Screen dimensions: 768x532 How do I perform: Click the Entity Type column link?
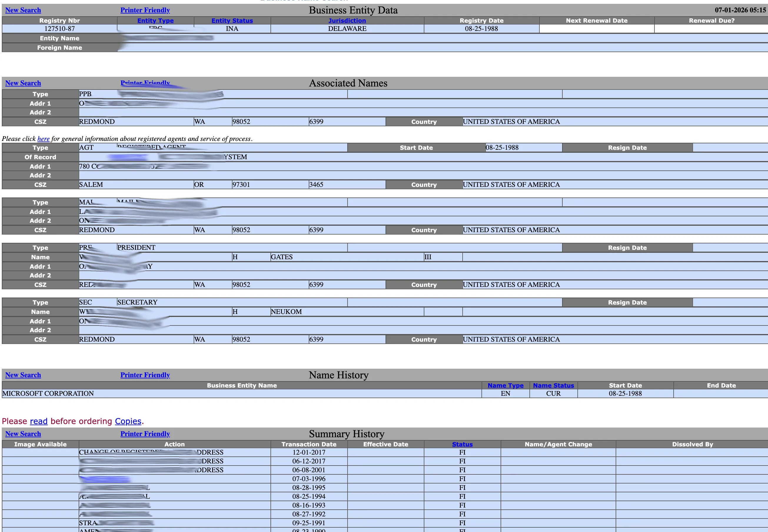click(155, 20)
